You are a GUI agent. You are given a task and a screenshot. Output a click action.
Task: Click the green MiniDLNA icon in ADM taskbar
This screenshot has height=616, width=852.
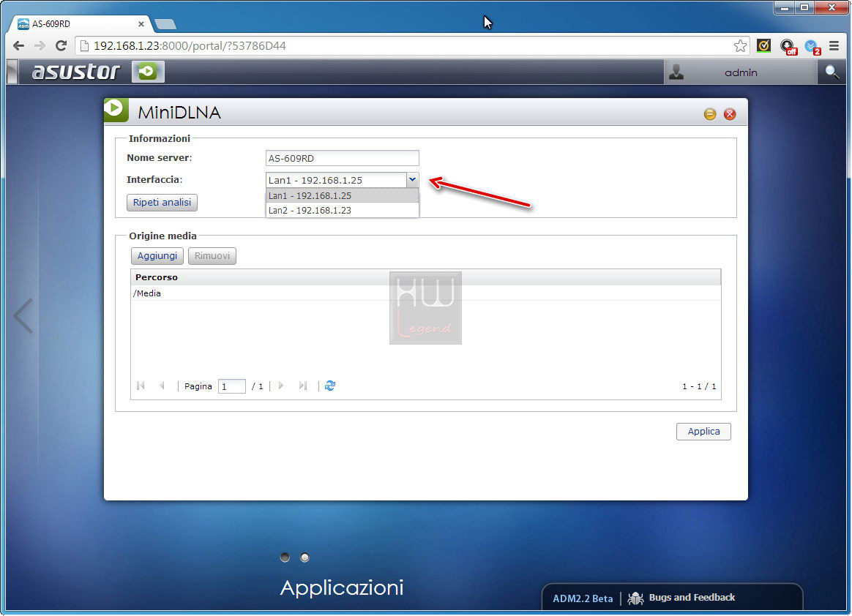(x=148, y=71)
